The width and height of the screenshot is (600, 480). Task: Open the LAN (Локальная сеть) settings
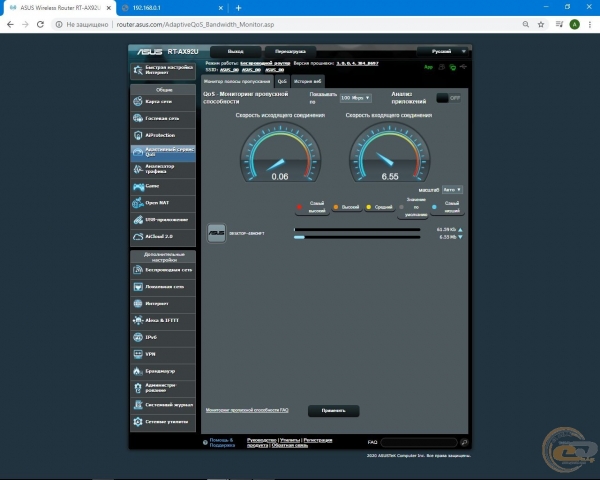(163, 287)
